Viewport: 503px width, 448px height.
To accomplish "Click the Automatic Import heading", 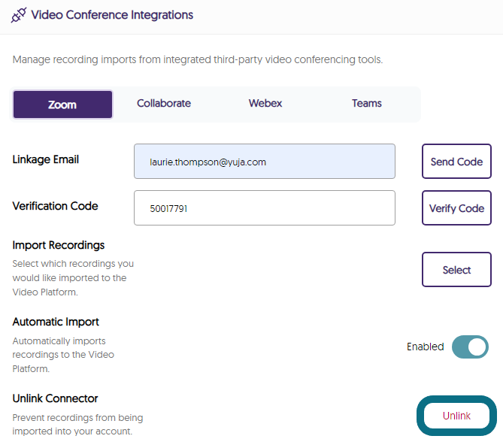I will click(56, 322).
